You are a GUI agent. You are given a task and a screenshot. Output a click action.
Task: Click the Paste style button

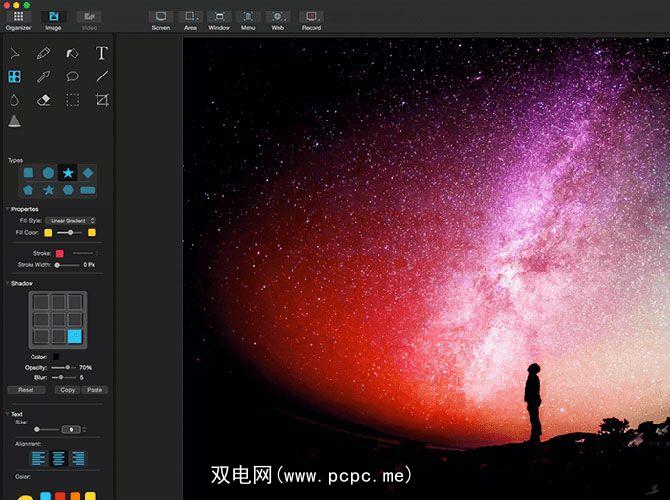coord(94,390)
